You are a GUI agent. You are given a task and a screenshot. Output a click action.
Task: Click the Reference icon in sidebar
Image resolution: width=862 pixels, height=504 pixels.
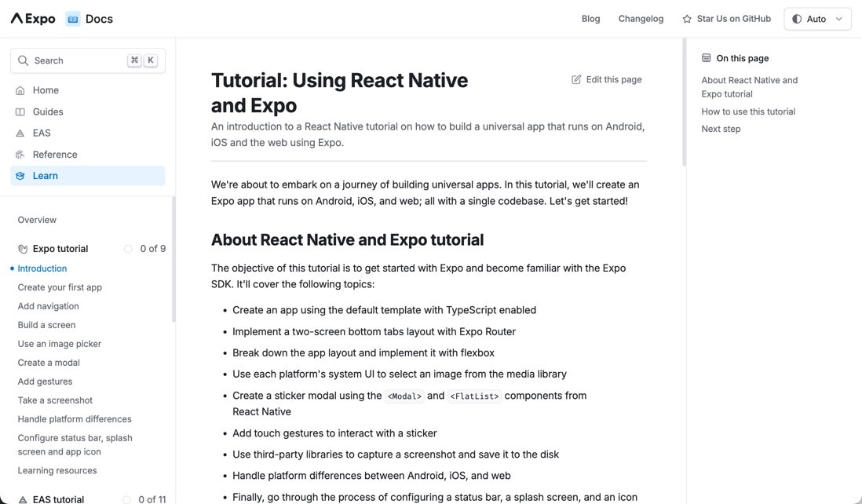[x=20, y=155]
